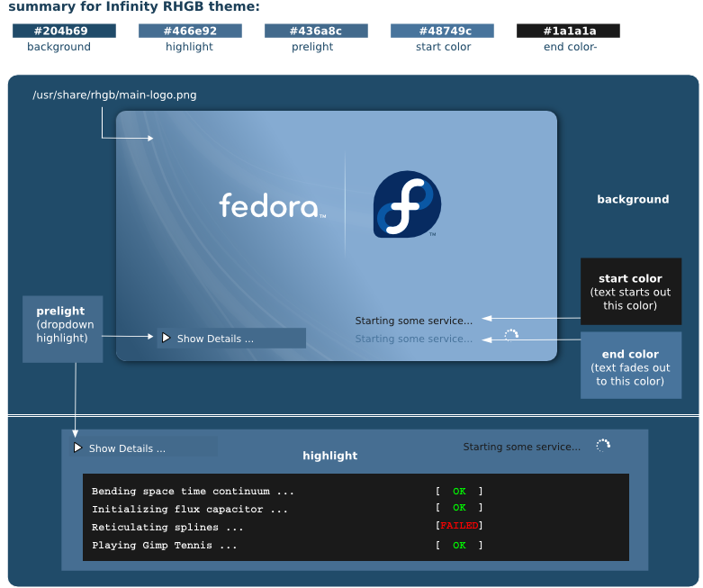The image size is (703, 588).
Task: Click the fedora wordmark in the splash
Action: click(272, 205)
